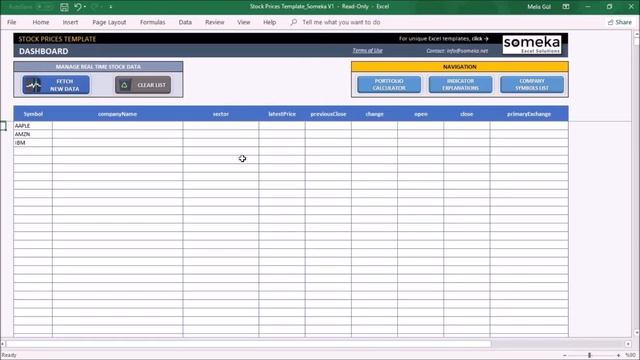Click the Someka logo
This screenshot has width=640, height=360.
(532, 44)
